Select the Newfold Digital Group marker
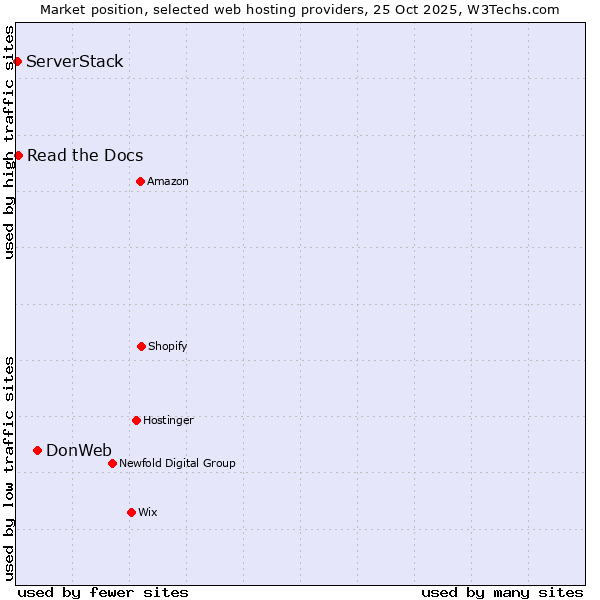 (x=112, y=463)
